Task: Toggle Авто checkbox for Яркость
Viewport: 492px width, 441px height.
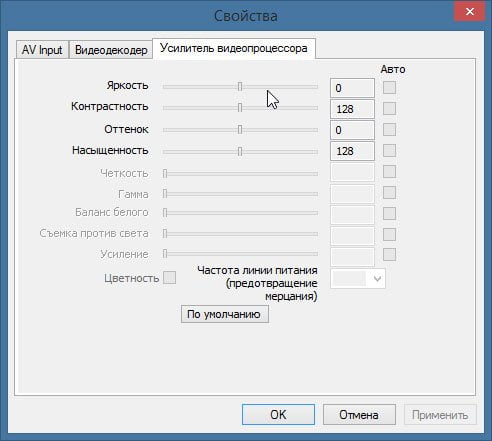Action: (x=389, y=88)
